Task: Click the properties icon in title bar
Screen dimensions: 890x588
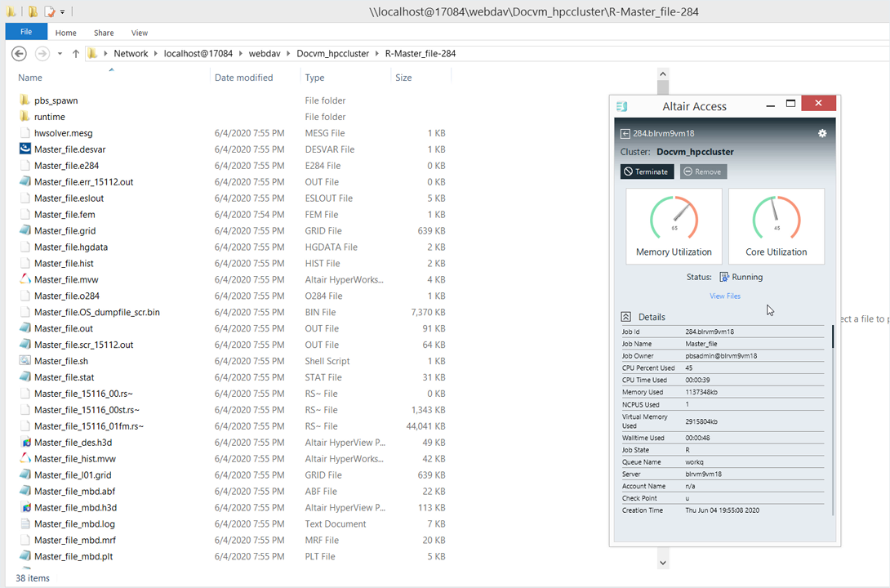Action: pos(50,11)
